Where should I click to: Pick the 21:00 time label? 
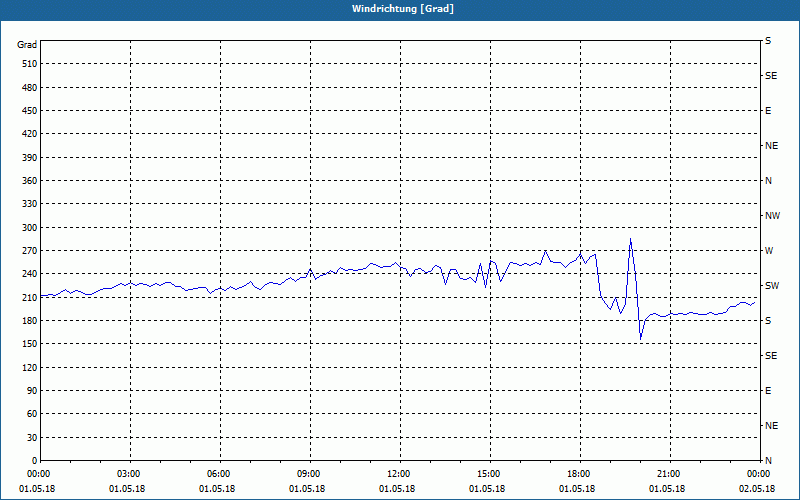click(x=669, y=474)
